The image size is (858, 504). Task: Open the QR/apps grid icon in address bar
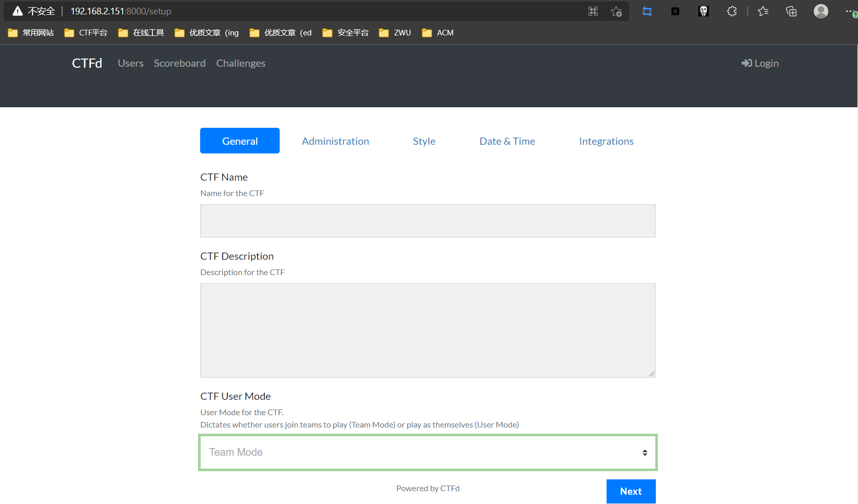click(593, 11)
